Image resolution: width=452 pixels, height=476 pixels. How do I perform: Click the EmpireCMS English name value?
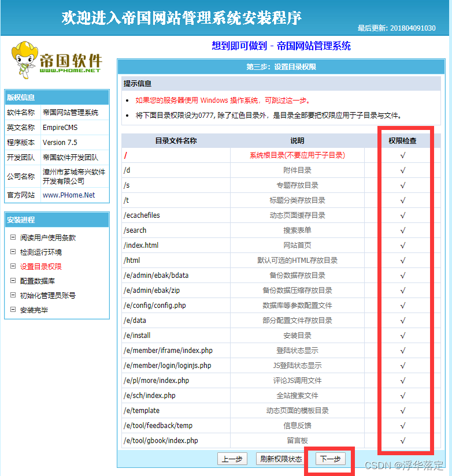coord(60,128)
